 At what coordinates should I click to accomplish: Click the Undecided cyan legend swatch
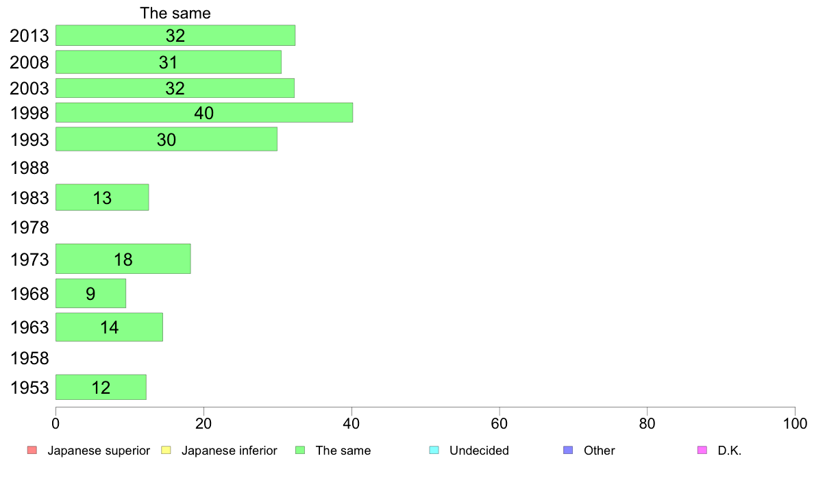[x=434, y=450]
